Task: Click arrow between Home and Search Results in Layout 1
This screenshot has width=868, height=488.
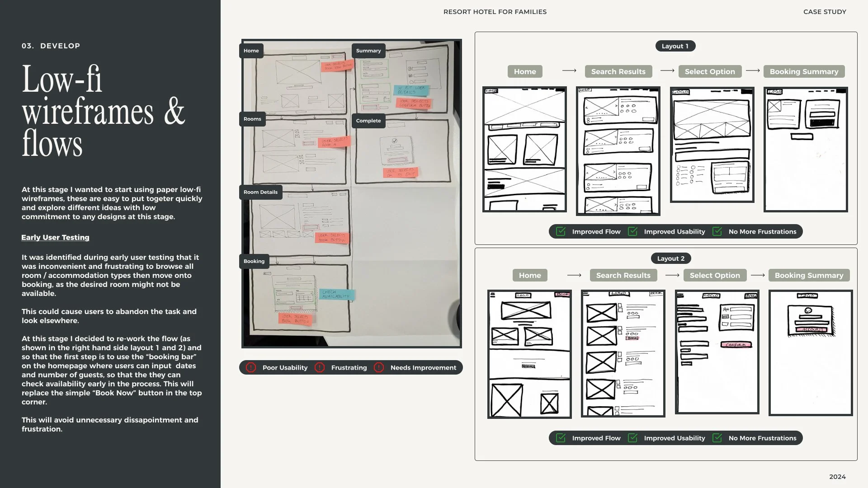Action: click(569, 71)
